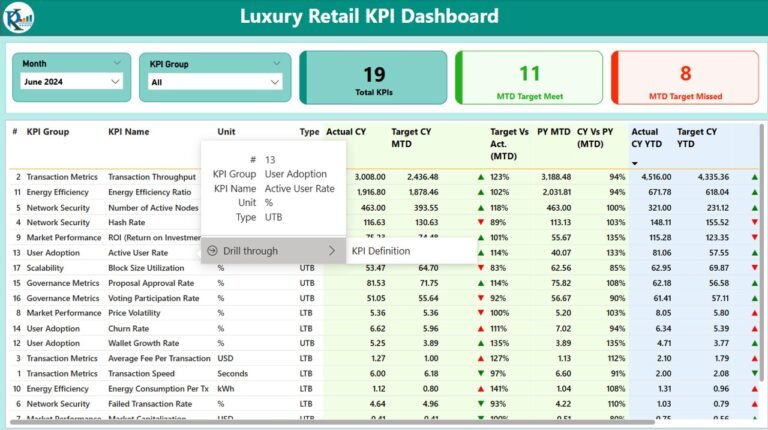Open the Month dropdown showing June 2024
The image size is (768, 430).
pos(72,82)
